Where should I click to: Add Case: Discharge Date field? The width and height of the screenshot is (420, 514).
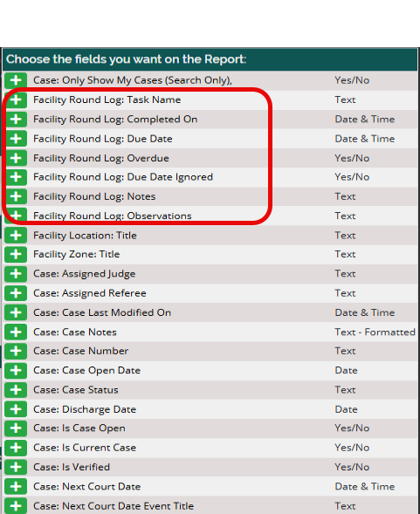coord(16,409)
